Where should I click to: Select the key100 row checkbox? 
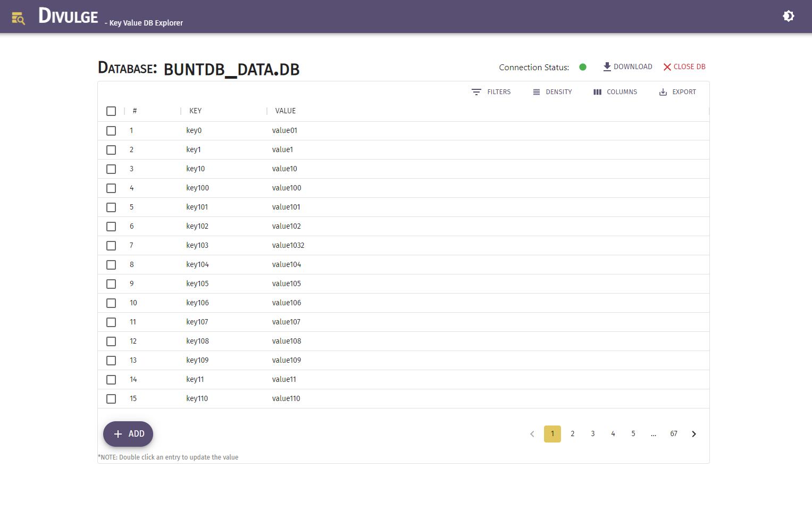[111, 188]
